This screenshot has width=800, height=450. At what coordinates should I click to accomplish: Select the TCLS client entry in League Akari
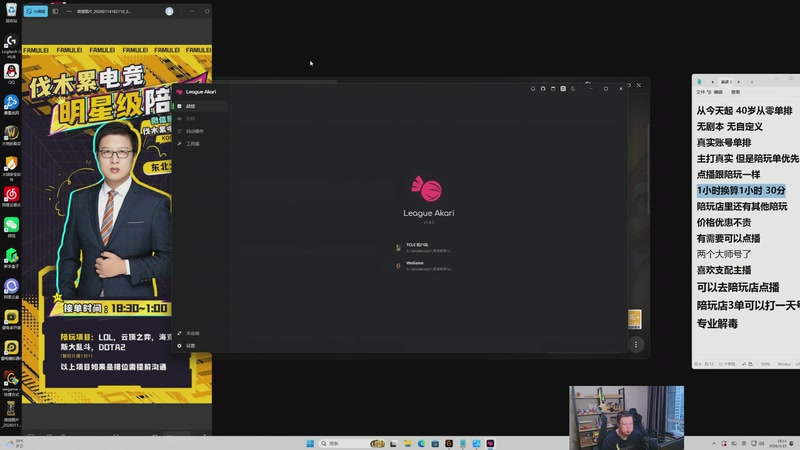click(x=424, y=247)
